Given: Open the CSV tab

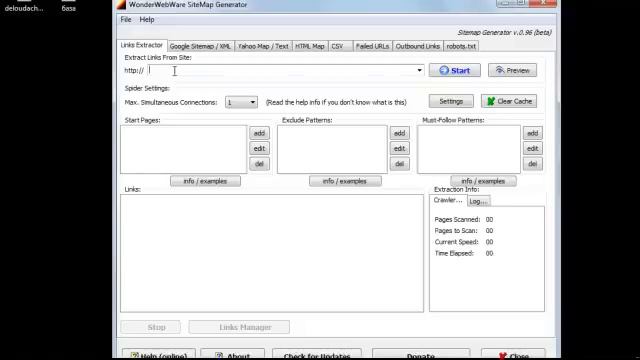Looking at the screenshot, I should pyautogui.click(x=340, y=46).
